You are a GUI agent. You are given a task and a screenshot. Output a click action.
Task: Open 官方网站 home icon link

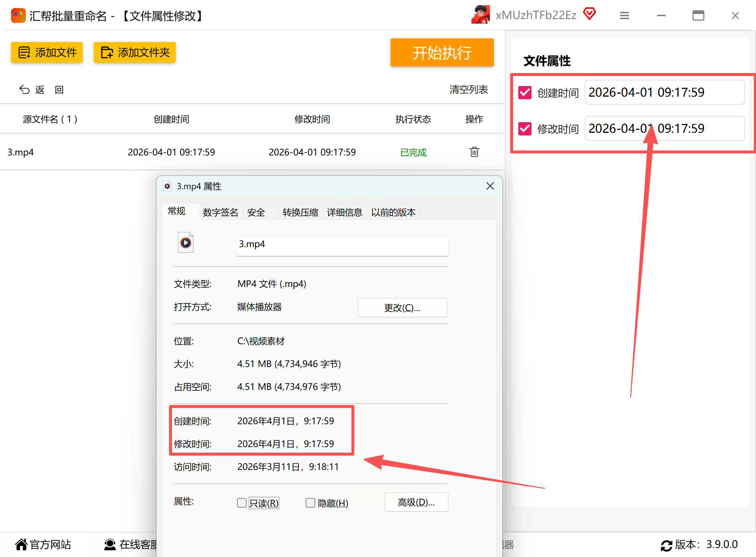coord(21,544)
